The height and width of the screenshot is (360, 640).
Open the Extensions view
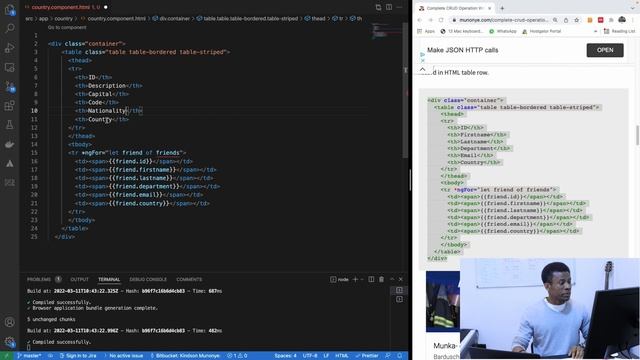pos(9,106)
